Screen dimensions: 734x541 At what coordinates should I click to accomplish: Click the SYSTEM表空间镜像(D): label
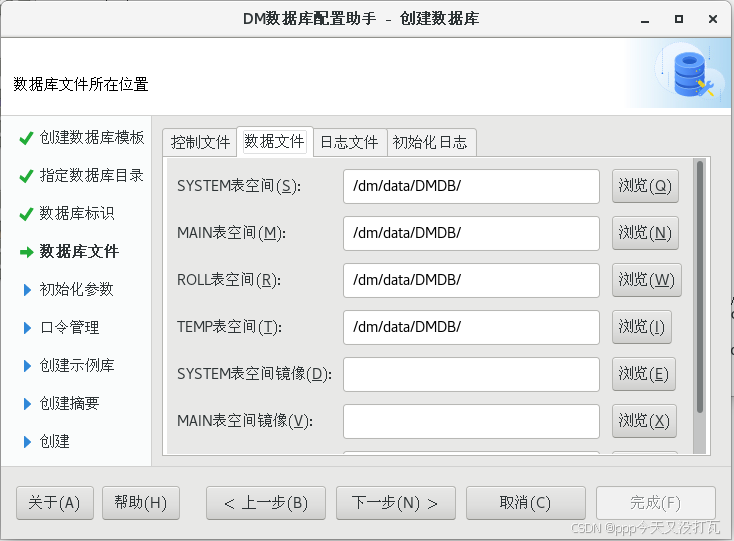(x=254, y=374)
